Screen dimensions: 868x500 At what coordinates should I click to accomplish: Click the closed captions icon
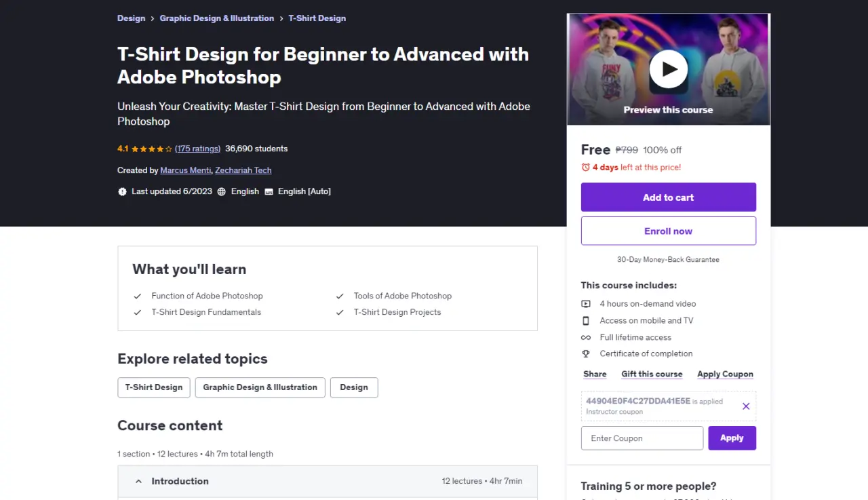coord(269,191)
